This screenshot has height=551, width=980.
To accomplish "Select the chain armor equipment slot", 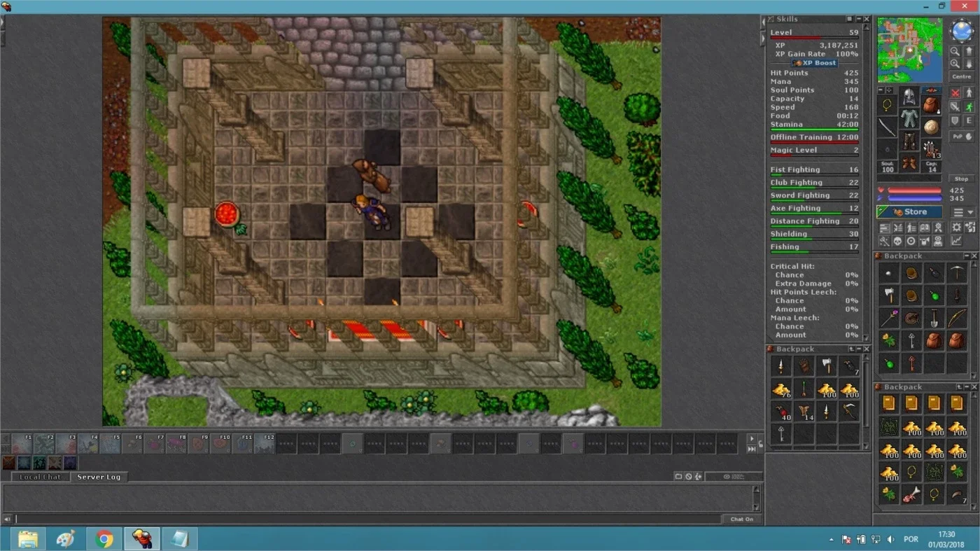I will point(909,118).
